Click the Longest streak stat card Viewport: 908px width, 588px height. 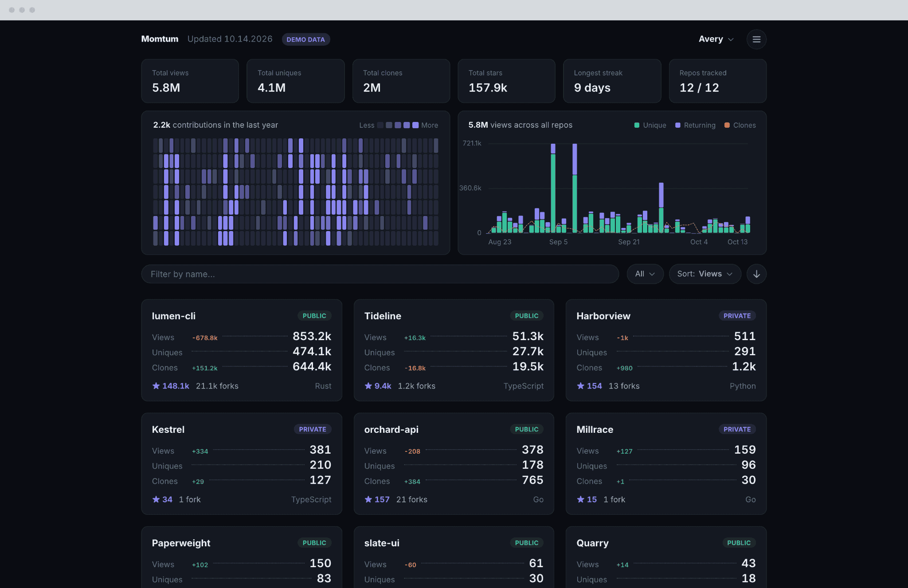coord(612,81)
